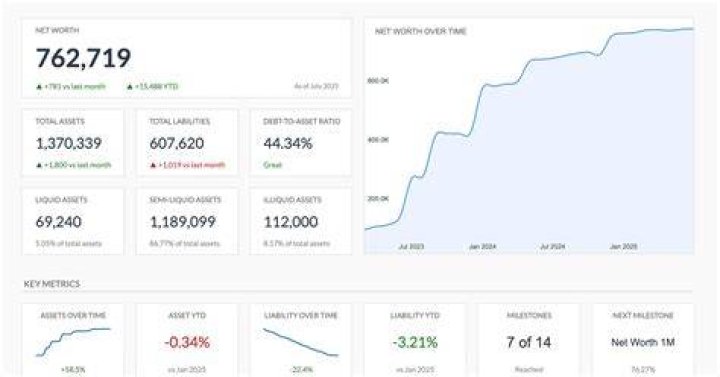Click the ASSET YTD card title
This screenshot has height=377, width=720.
tap(187, 315)
